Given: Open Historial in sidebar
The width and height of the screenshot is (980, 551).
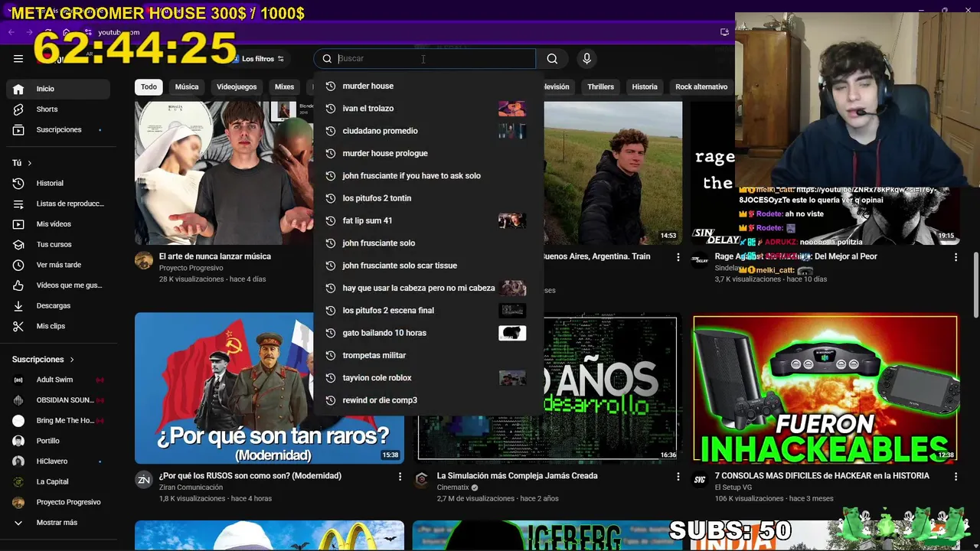Looking at the screenshot, I should click(x=58, y=184).
